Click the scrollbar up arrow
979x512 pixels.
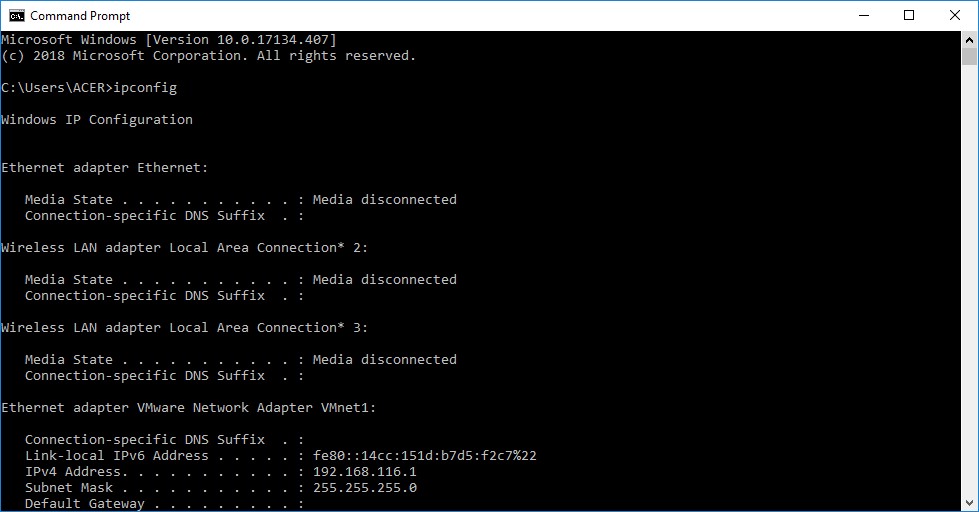969,40
